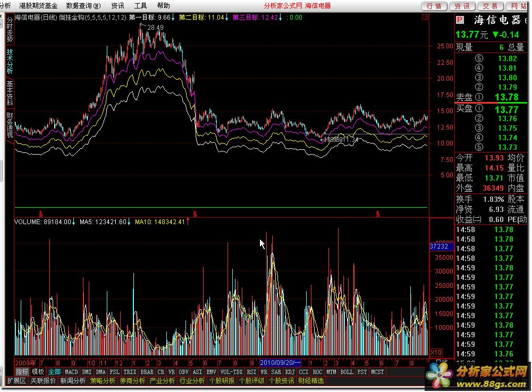532x392 pixels.
Task: Open the 财经精选 tab
Action: (311, 381)
